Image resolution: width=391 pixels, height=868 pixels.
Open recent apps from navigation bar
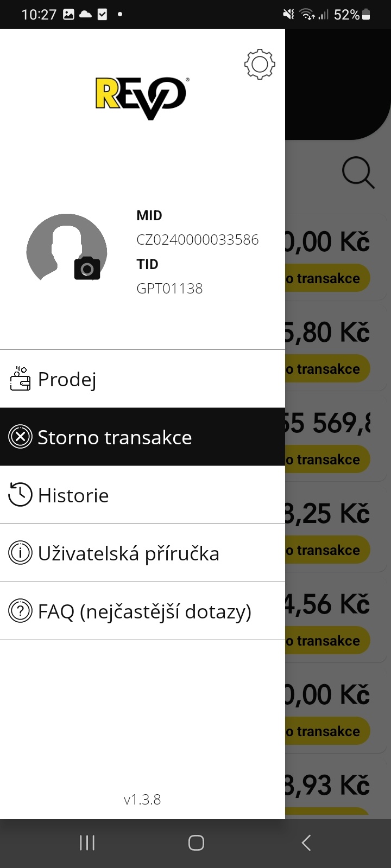click(87, 843)
